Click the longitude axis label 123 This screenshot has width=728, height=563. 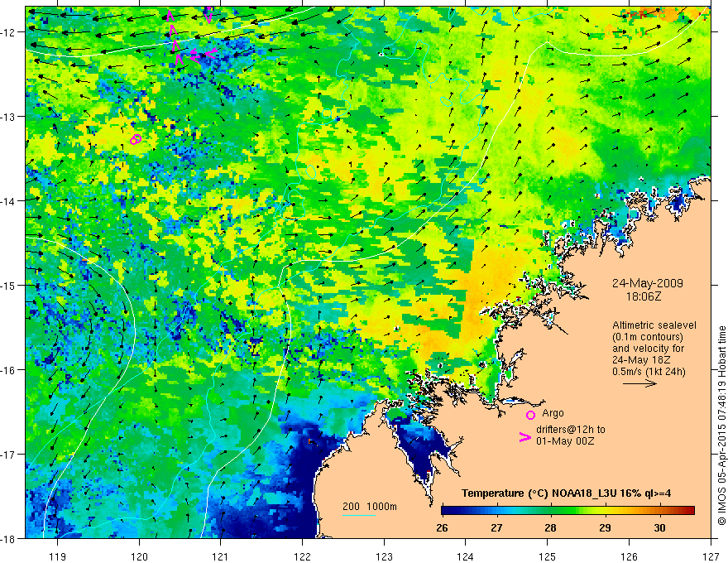pos(384,556)
